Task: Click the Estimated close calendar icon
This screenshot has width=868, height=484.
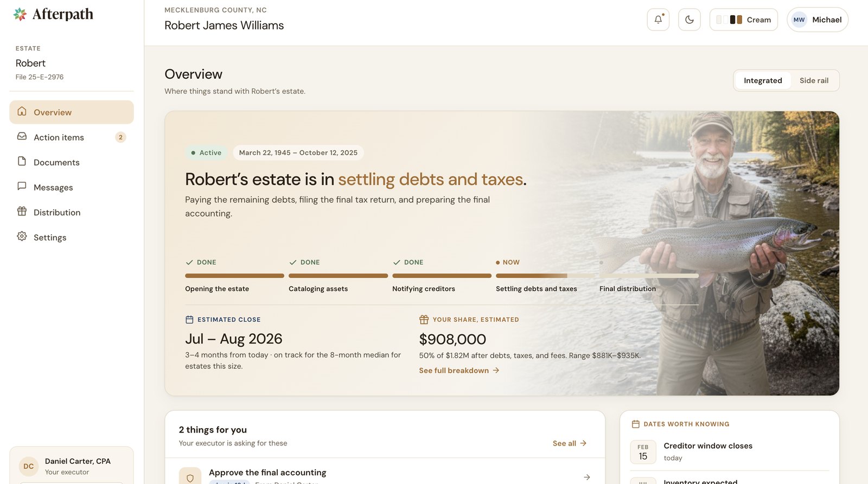Action: 189,320
